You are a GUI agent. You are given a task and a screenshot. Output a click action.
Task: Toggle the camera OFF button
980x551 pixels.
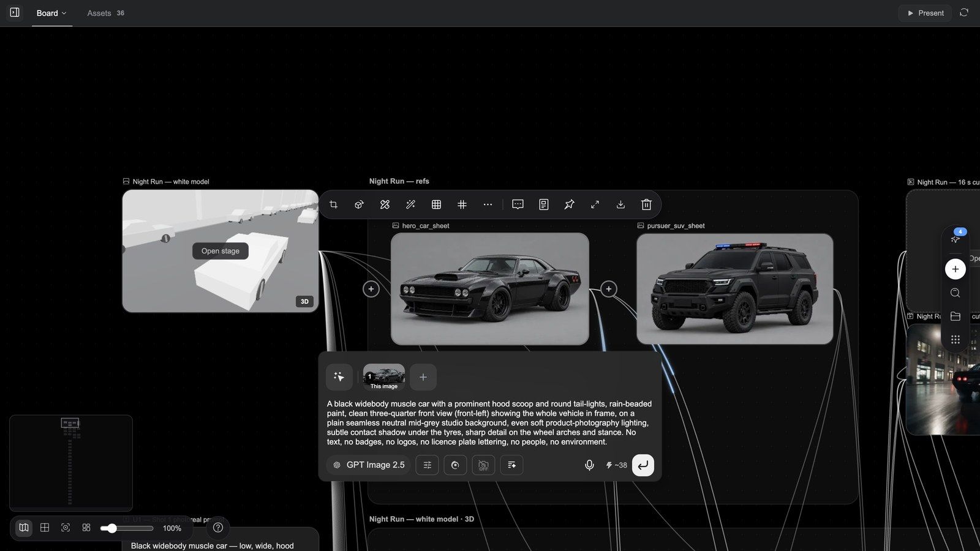(x=483, y=465)
